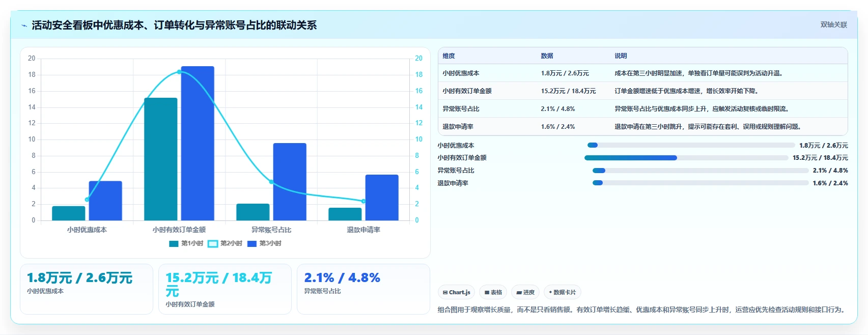Click the 表格 chip label
The width and height of the screenshot is (868, 335).
click(496, 292)
